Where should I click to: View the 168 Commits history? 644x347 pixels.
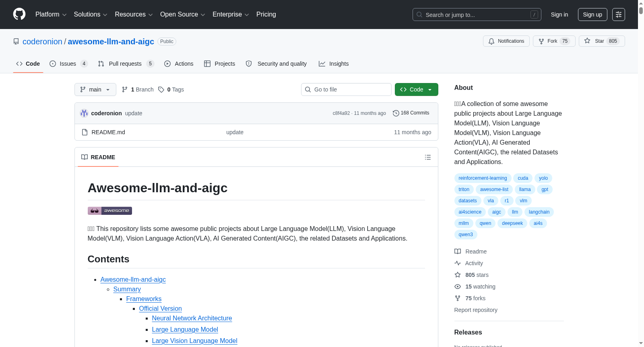click(x=411, y=113)
